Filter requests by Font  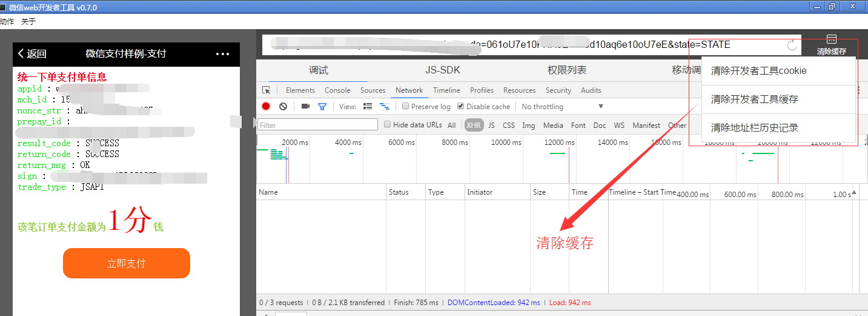pos(578,125)
